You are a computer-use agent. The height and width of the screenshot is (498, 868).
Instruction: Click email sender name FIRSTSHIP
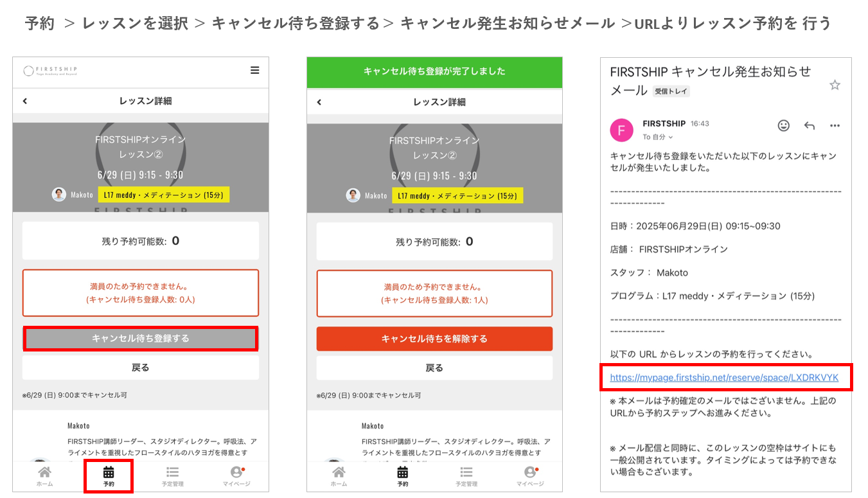(x=664, y=123)
